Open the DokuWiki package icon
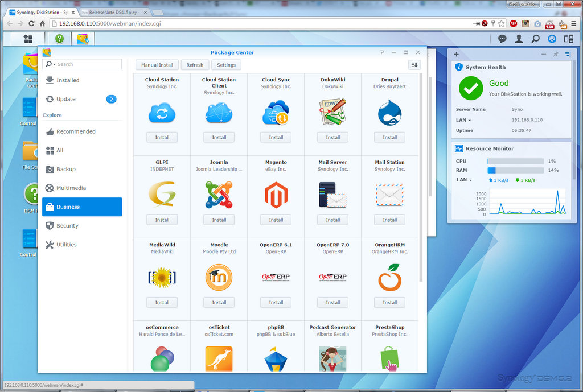Screen dimensions: 583x392 click(332, 112)
